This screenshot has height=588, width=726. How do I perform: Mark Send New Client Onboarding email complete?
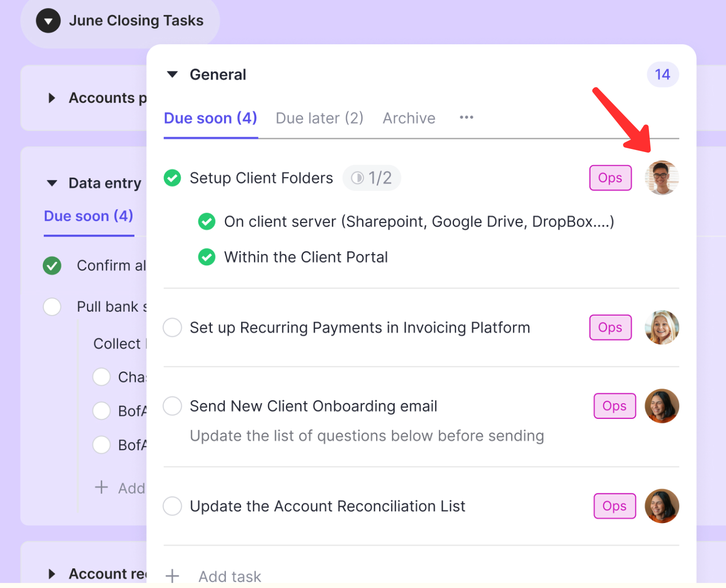(x=172, y=406)
